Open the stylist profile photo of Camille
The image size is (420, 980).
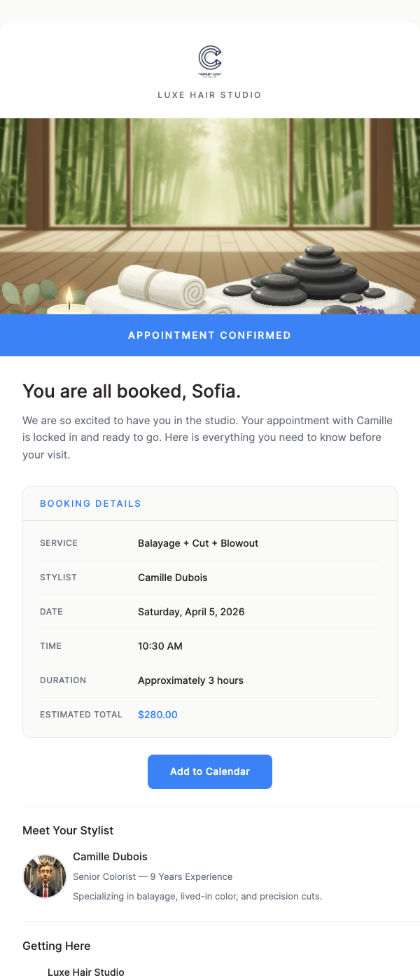tap(44, 875)
